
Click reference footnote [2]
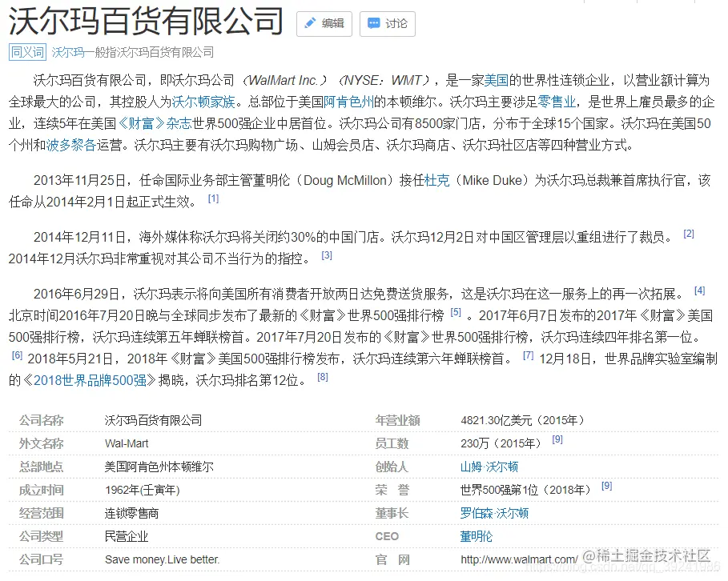(x=689, y=234)
